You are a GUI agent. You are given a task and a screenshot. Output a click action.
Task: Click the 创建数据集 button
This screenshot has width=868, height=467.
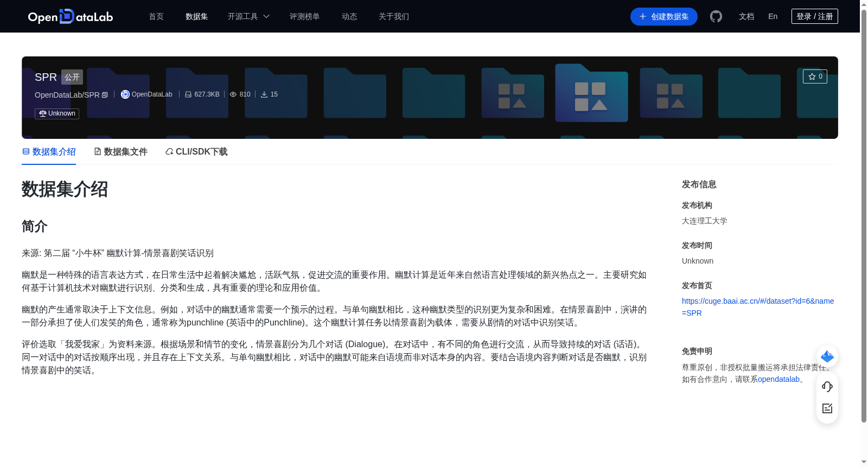coord(664,16)
